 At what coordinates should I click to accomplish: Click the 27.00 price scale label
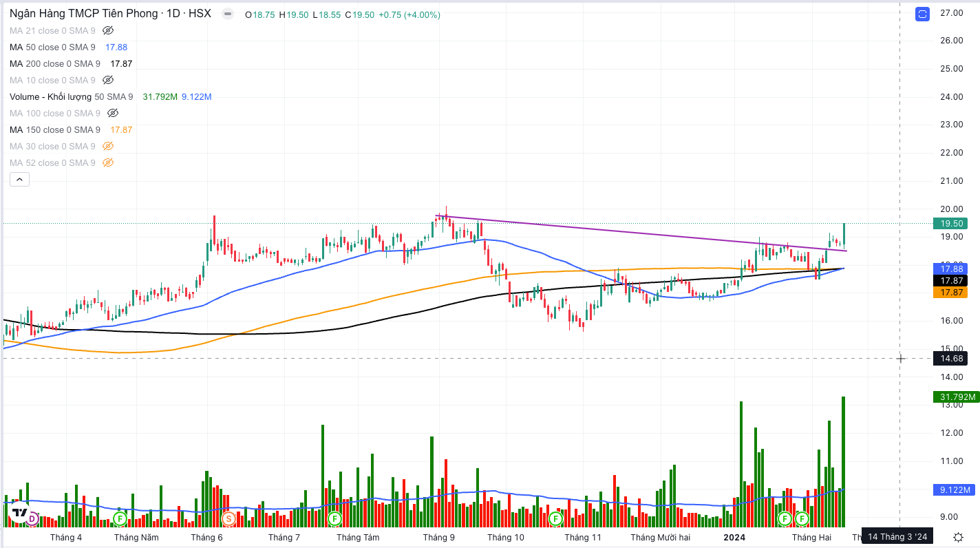[952, 12]
